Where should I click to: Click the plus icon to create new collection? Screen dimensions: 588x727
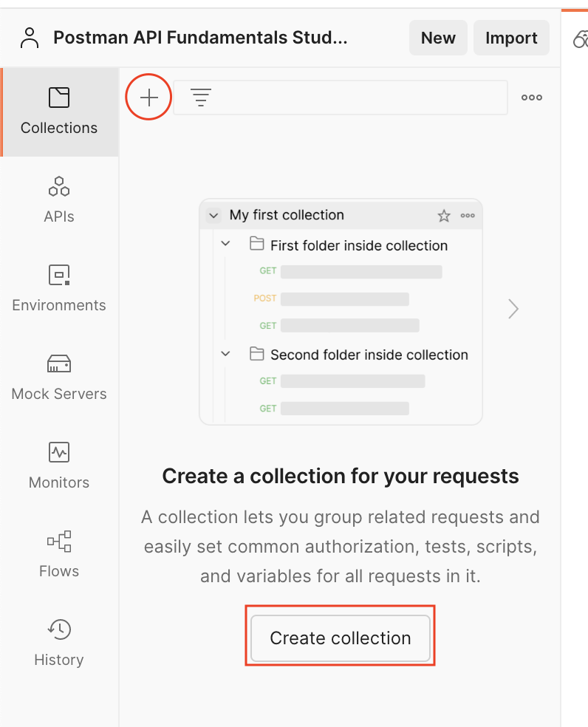(x=149, y=98)
